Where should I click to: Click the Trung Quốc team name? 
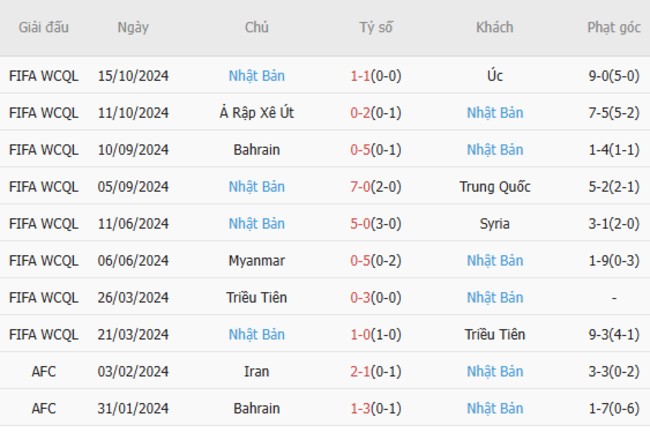(495, 187)
